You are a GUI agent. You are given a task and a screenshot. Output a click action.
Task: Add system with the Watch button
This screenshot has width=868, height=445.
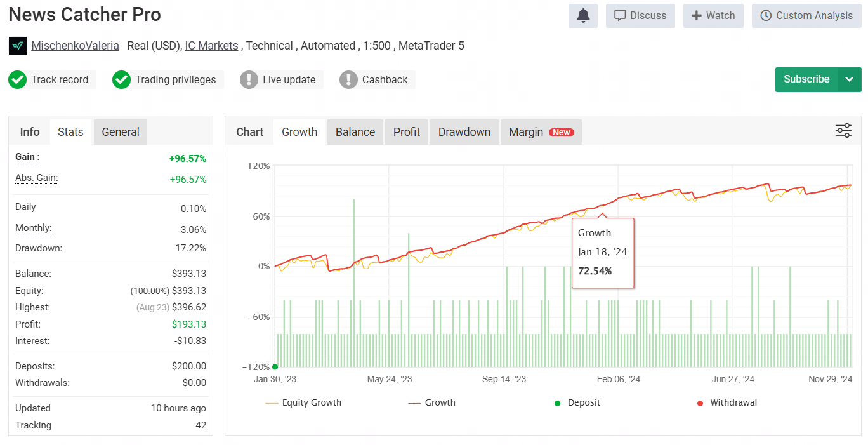pos(713,16)
